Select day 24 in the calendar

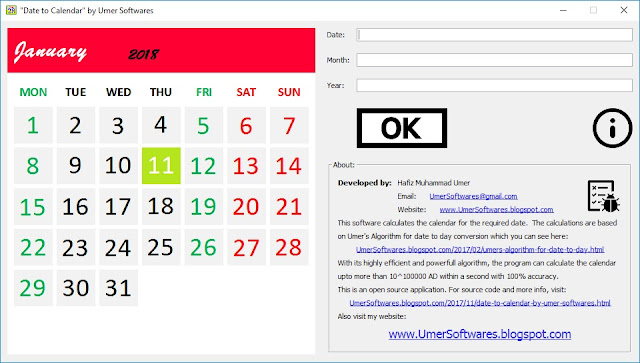tap(118, 247)
